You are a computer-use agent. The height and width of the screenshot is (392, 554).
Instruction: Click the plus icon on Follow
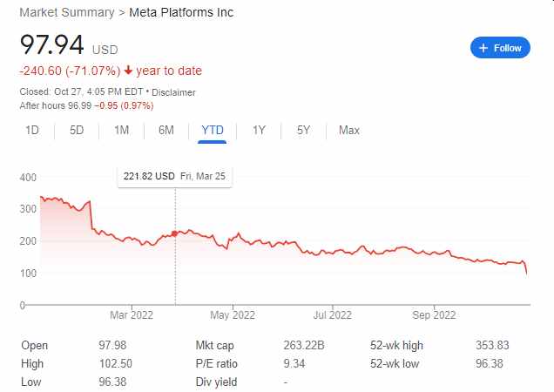(x=483, y=48)
